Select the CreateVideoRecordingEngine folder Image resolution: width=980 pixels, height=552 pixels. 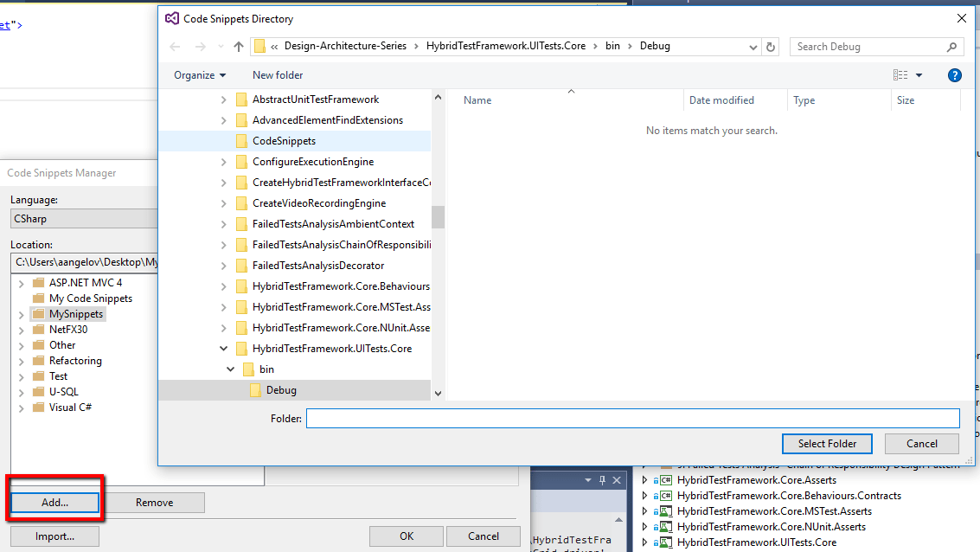tap(319, 203)
